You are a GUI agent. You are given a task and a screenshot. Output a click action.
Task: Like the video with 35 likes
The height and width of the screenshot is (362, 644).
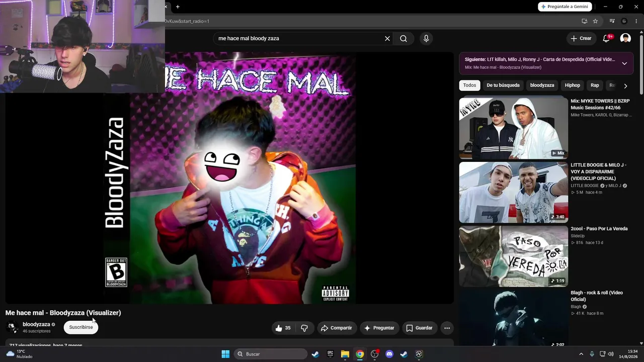(x=283, y=328)
